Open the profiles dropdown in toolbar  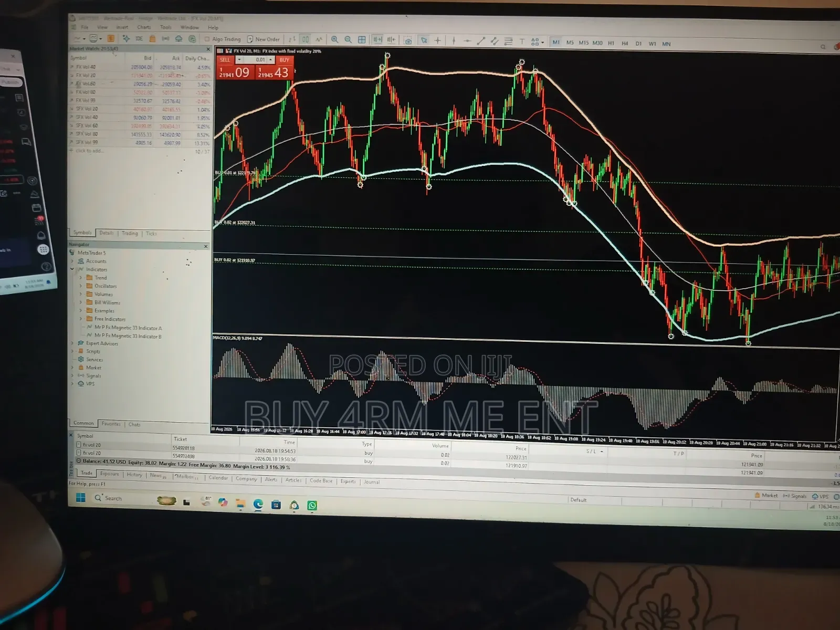[100, 39]
